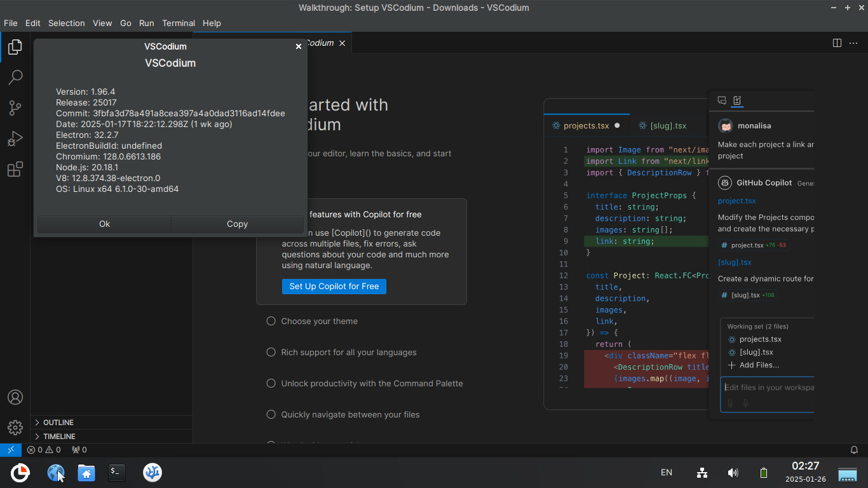The height and width of the screenshot is (488, 868).
Task: Open the Go menu
Action: click(126, 23)
